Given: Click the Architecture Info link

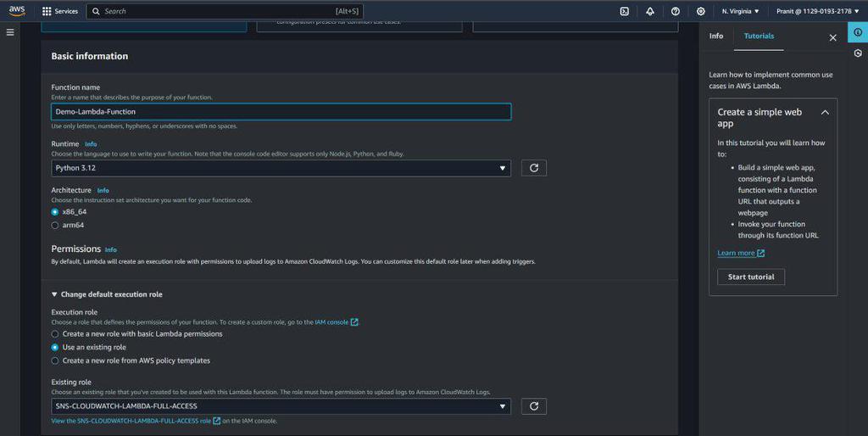Looking at the screenshot, I should pyautogui.click(x=103, y=191).
